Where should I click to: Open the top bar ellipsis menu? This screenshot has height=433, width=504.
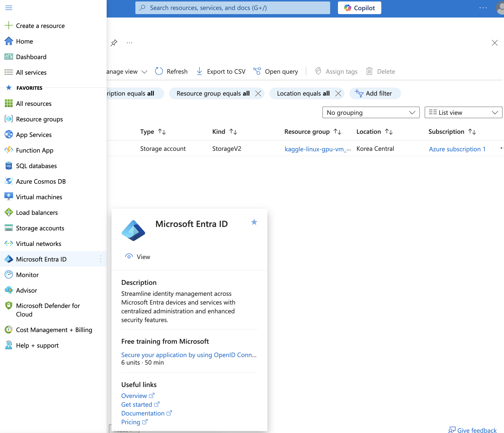pos(483,8)
